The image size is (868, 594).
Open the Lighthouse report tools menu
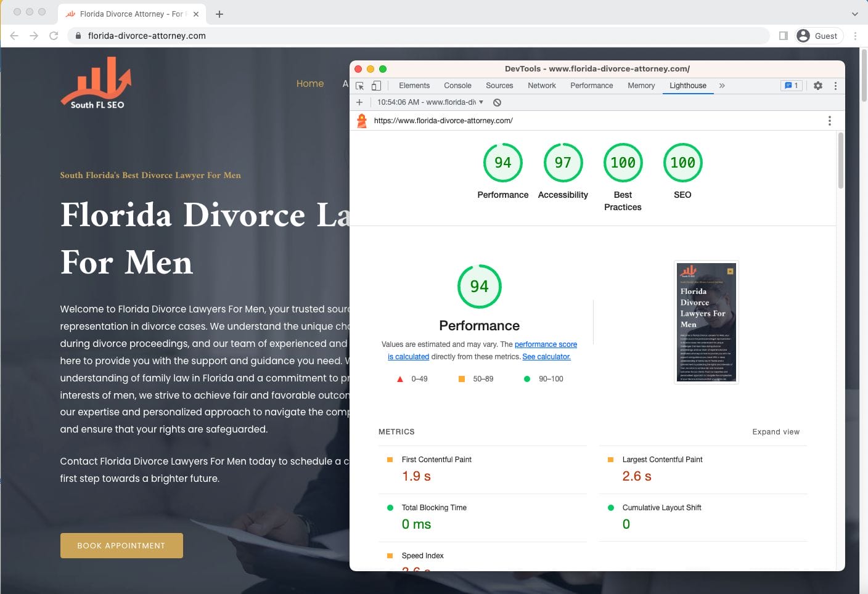coord(829,121)
